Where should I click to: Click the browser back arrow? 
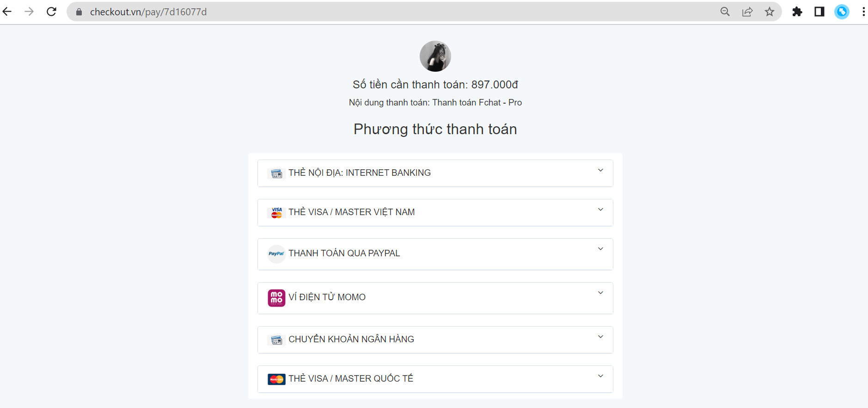pyautogui.click(x=7, y=12)
